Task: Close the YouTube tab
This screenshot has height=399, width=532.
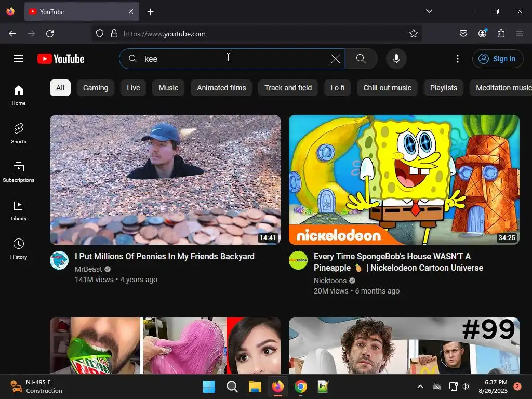Action: [x=131, y=11]
